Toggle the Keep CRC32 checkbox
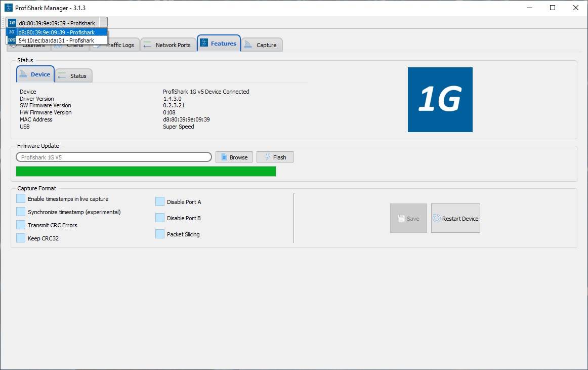Screen dimensions: 588x370 21,238
